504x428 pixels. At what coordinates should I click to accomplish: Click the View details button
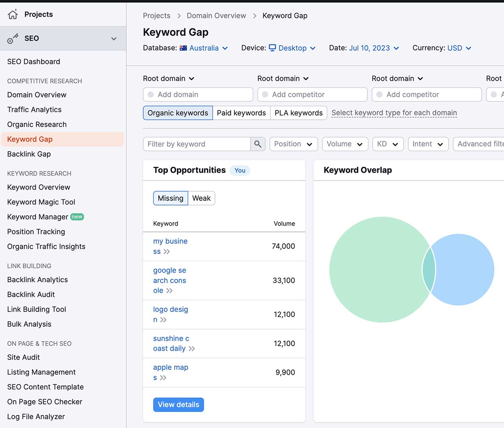point(178,405)
